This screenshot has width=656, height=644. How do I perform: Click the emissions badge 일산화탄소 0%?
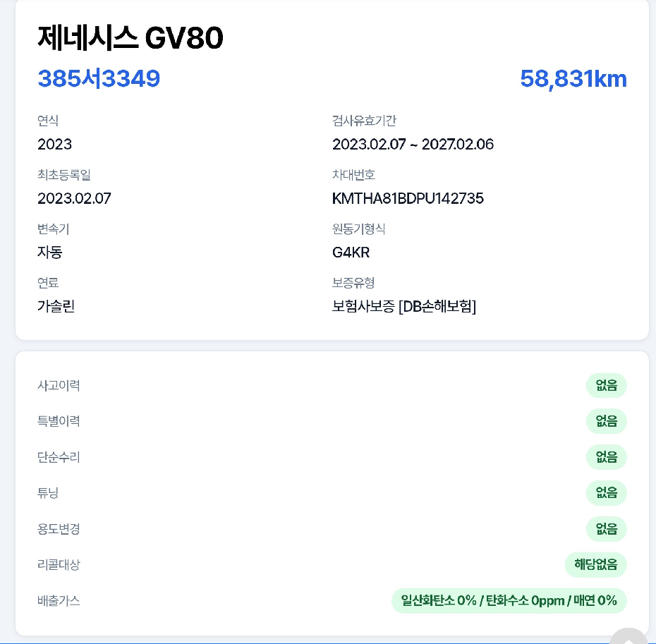(509, 600)
